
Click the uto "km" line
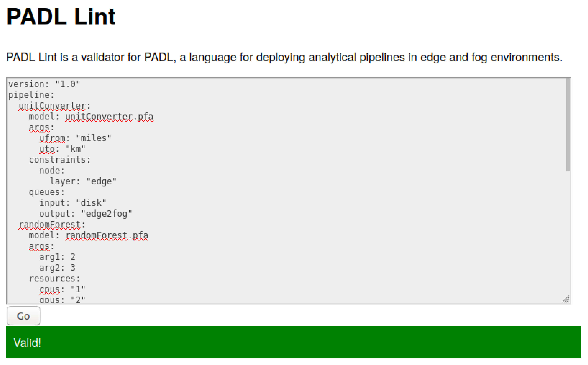coord(62,149)
